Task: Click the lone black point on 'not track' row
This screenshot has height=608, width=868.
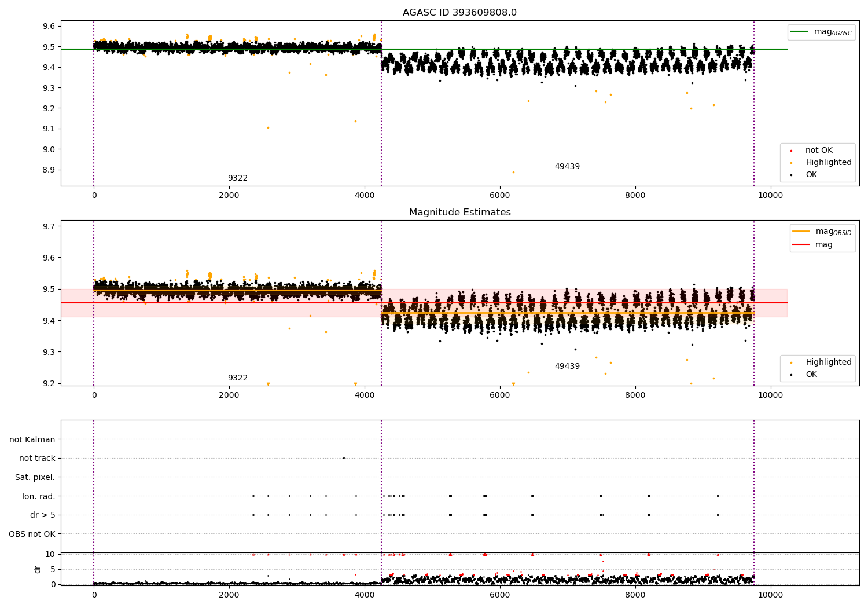Action: coord(344,459)
